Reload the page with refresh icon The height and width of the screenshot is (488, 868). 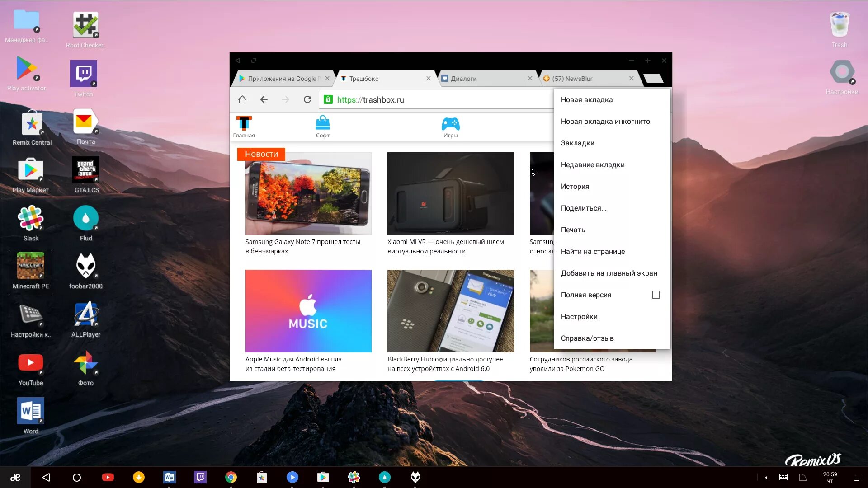307,99
